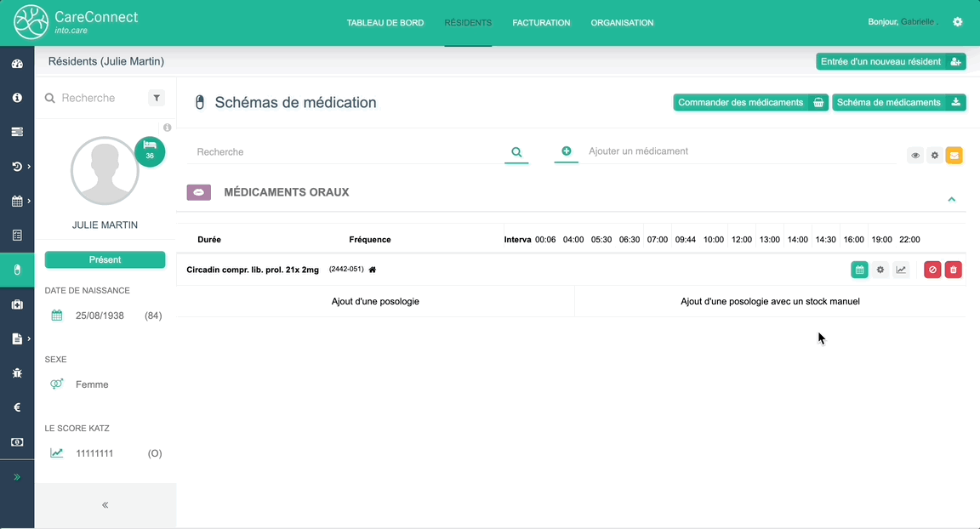Click the birth date 25/08/1938
Screen dimensions: 980x529
coord(100,316)
